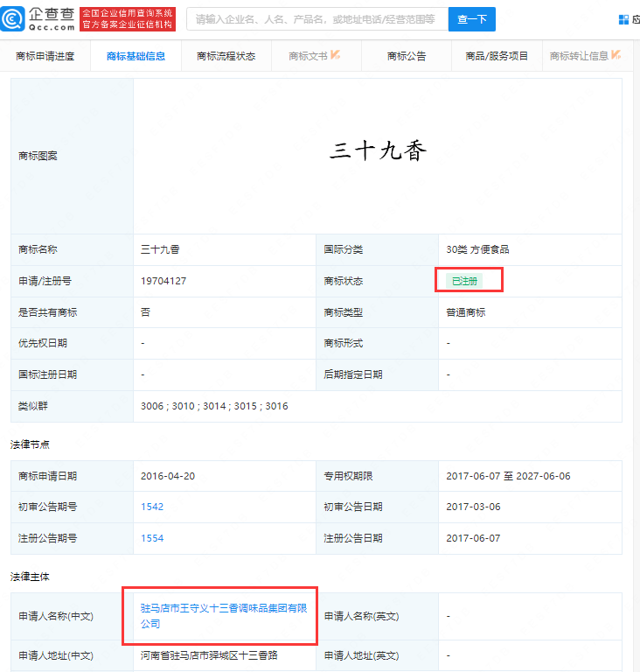Click the red 全国企业信用查询系统 banner

pos(128,19)
